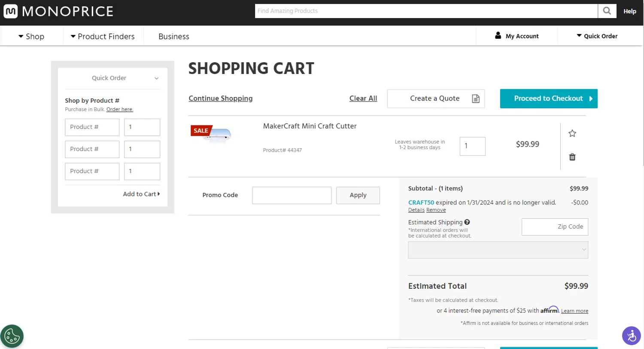
Task: Click the first Product # field
Action: (92, 127)
